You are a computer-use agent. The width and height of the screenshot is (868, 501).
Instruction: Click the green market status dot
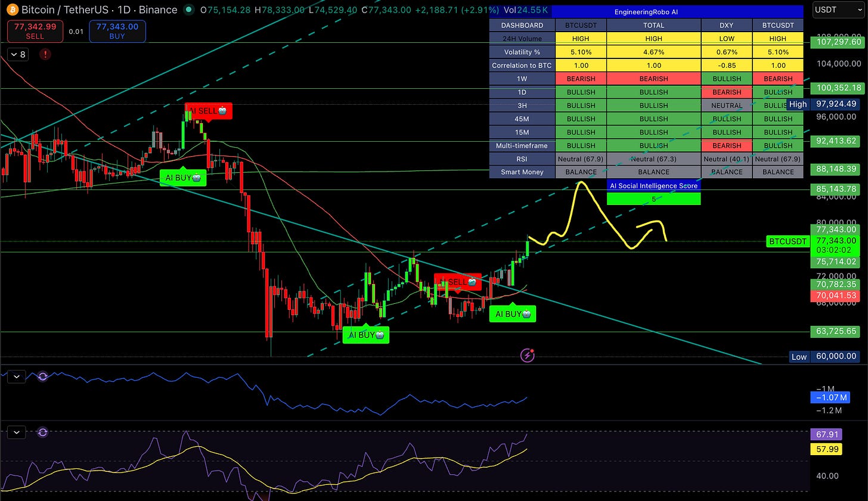point(189,10)
